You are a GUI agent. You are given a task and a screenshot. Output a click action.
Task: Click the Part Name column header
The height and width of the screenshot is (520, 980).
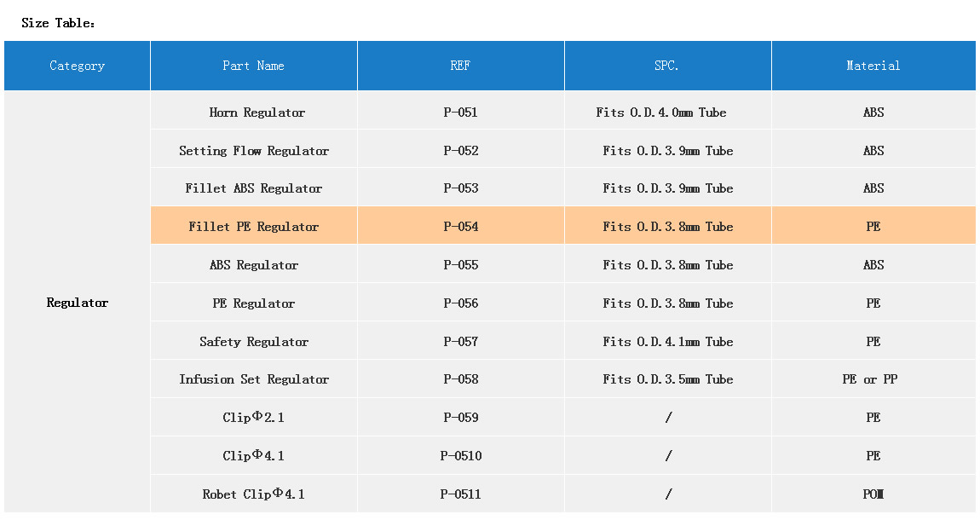tap(253, 66)
